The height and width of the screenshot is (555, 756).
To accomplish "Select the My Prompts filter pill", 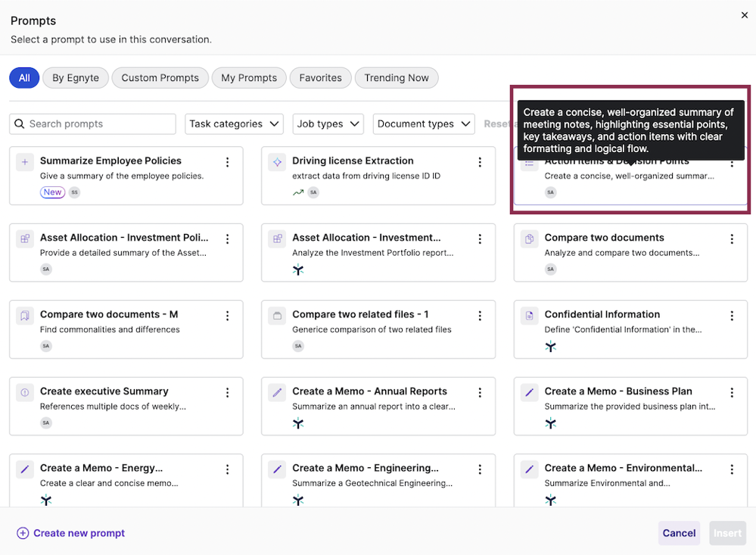I will (x=248, y=77).
